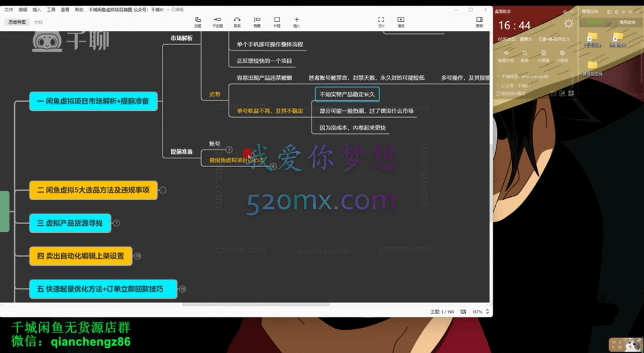Open 健康护眼 eye-care in desktop assistant

pyautogui.click(x=506, y=56)
